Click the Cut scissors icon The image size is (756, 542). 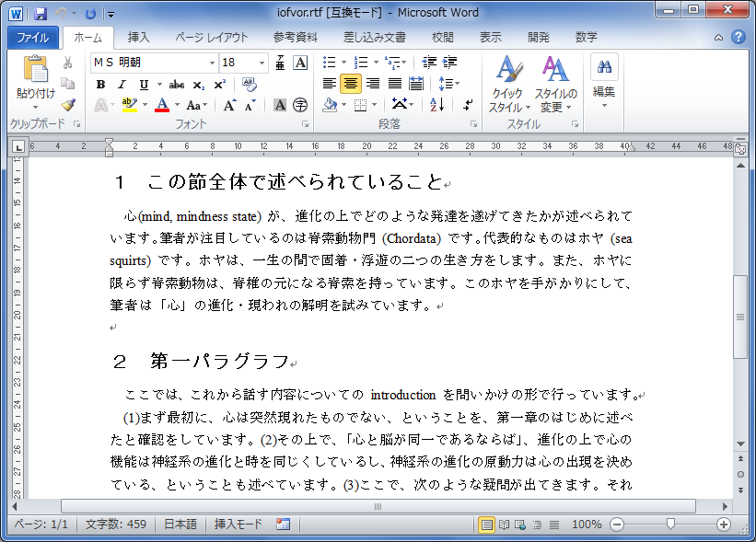click(67, 63)
